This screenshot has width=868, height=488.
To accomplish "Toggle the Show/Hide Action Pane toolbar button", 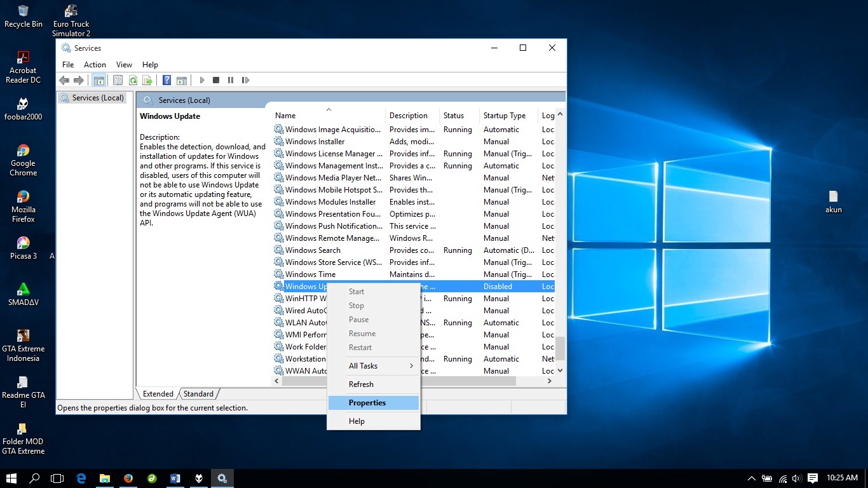I will [x=182, y=80].
